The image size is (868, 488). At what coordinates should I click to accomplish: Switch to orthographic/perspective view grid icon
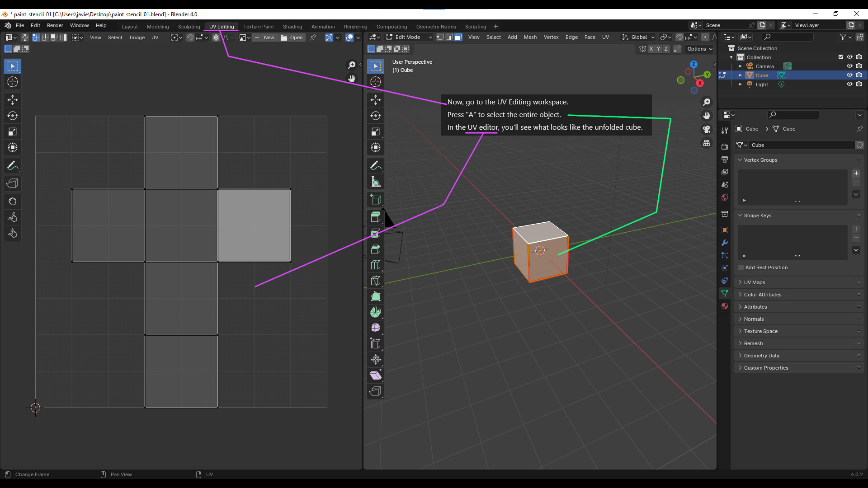(707, 143)
